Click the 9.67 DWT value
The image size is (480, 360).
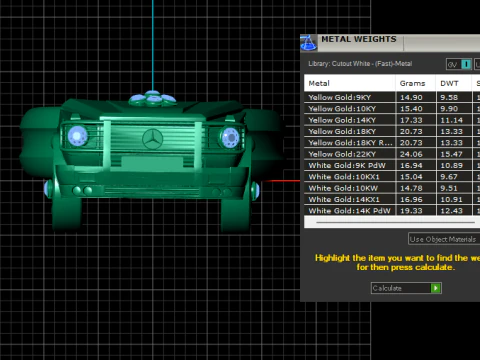449,177
